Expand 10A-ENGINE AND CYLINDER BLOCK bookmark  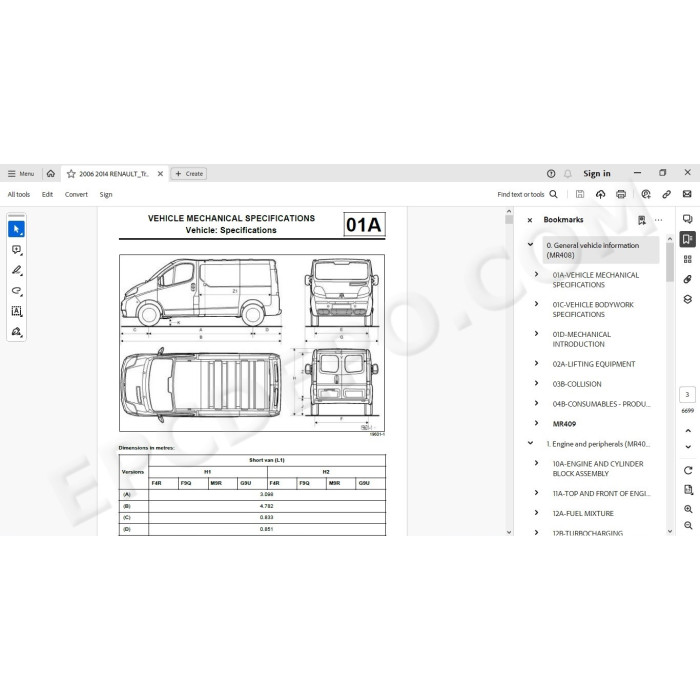pos(537,463)
